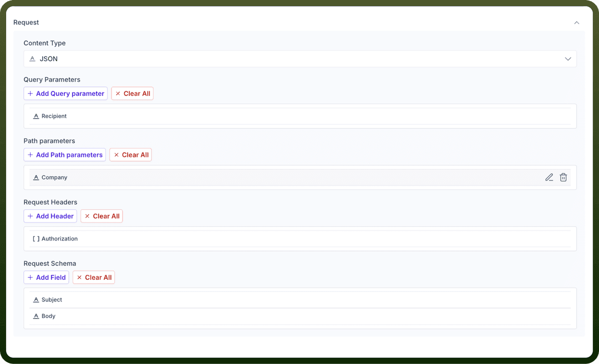Click the text-type icon beside Recipient
Screen dimensions: 599x364
tap(36, 116)
